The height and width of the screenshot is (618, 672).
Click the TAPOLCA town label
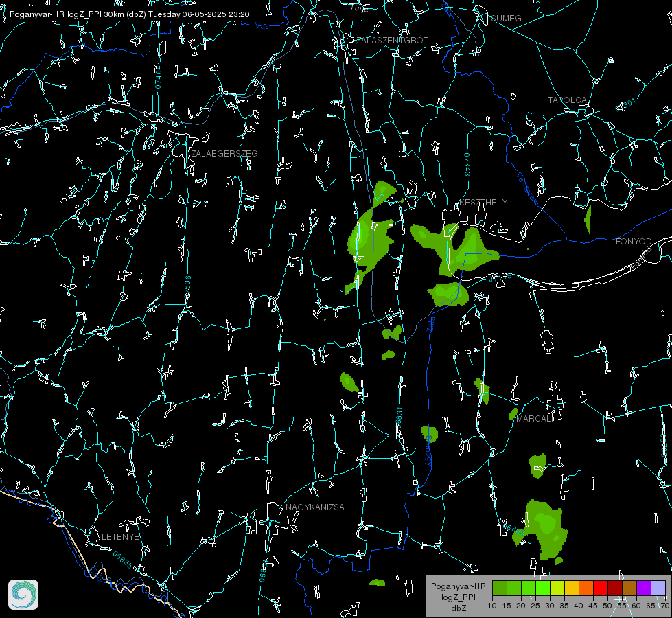click(568, 100)
